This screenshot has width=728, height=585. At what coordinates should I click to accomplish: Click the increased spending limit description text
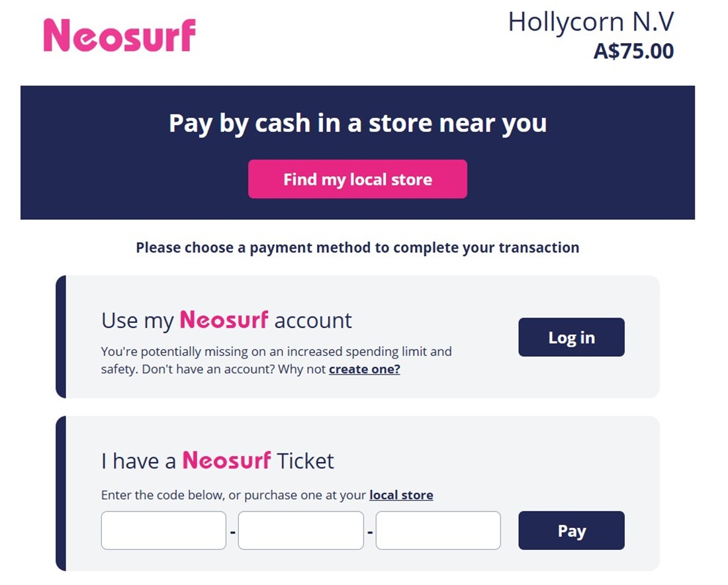tap(276, 360)
